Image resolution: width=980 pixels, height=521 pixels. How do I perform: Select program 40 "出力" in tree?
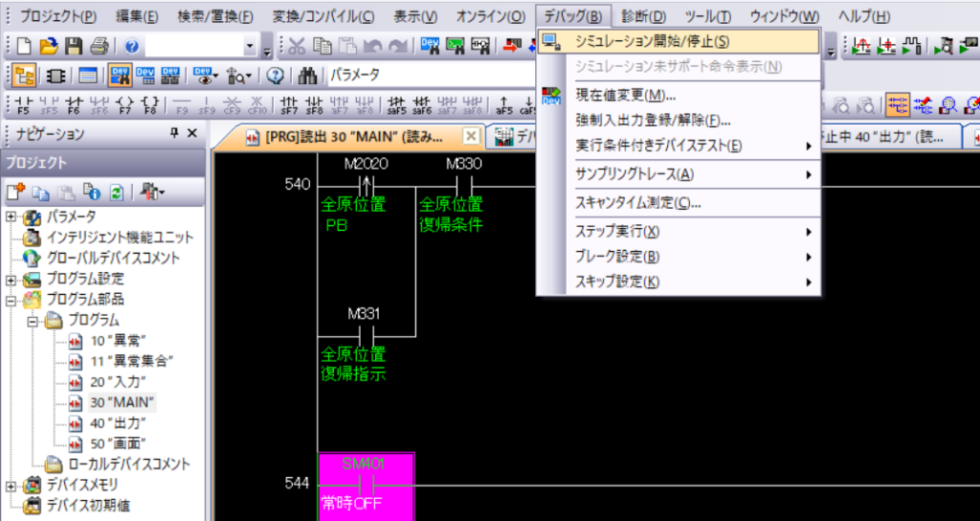click(117, 422)
